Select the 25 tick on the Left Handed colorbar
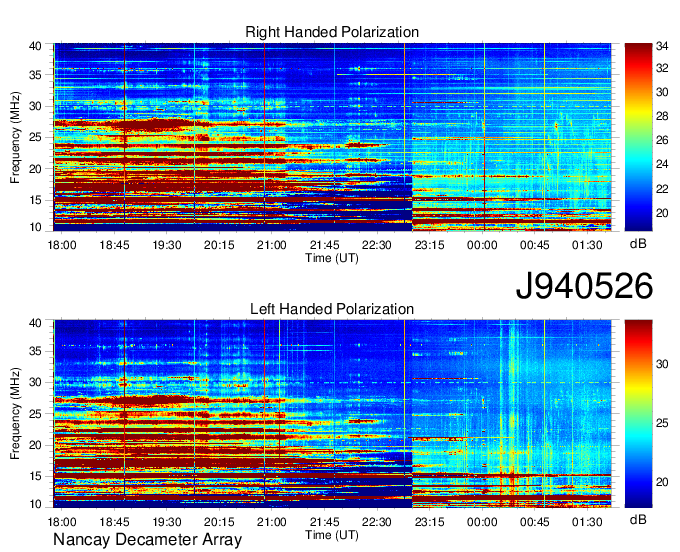This screenshot has width=680, height=552. click(x=662, y=423)
